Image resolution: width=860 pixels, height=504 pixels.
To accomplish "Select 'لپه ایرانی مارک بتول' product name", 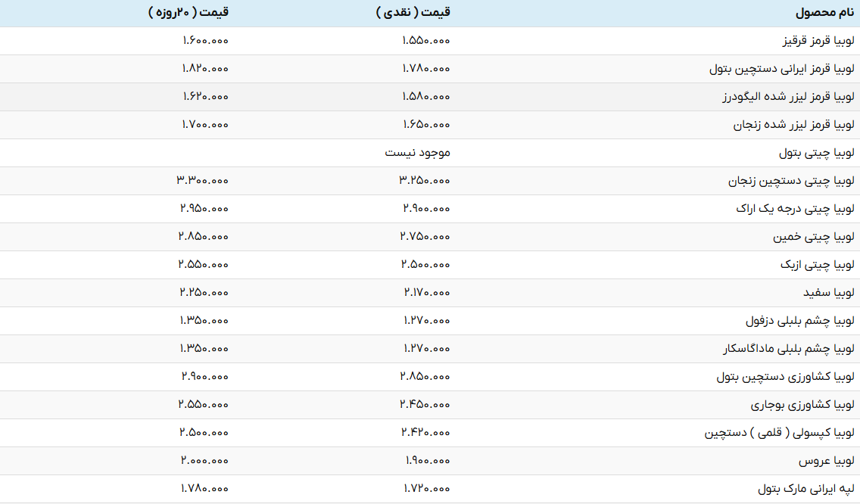I will point(806,489).
